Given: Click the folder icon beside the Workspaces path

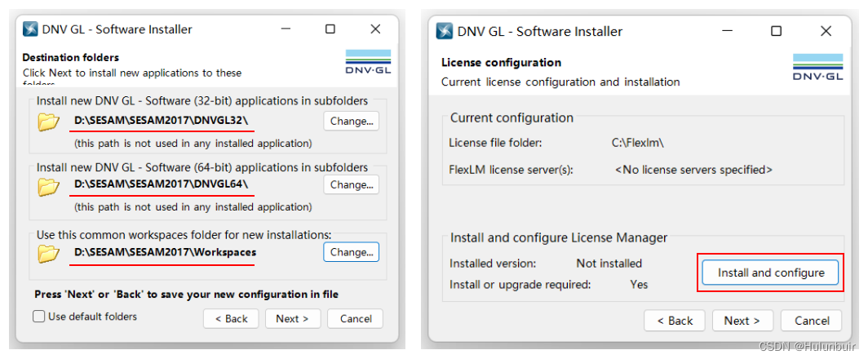Looking at the screenshot, I should pyautogui.click(x=49, y=253).
